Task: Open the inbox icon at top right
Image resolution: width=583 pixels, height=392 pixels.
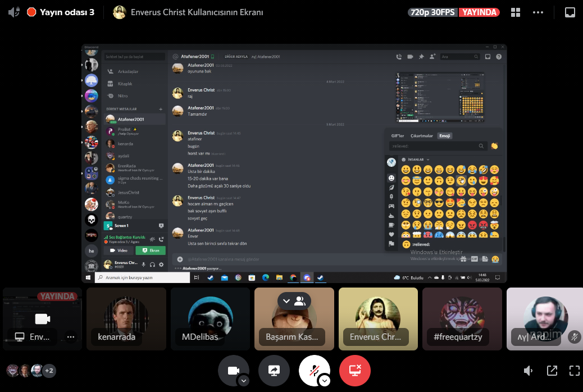Action: (x=570, y=12)
